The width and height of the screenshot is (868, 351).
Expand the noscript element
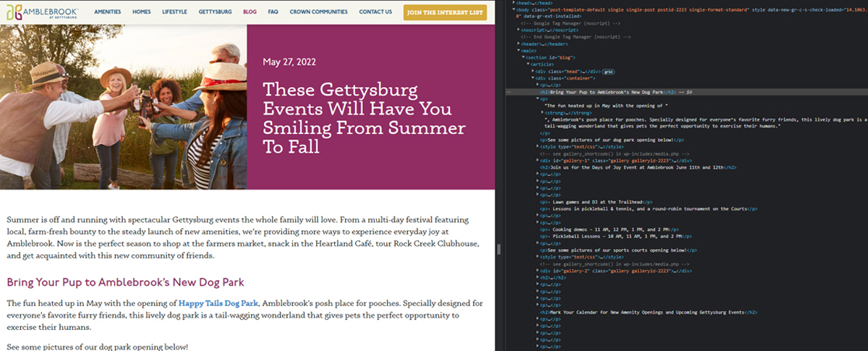pyautogui.click(x=519, y=30)
